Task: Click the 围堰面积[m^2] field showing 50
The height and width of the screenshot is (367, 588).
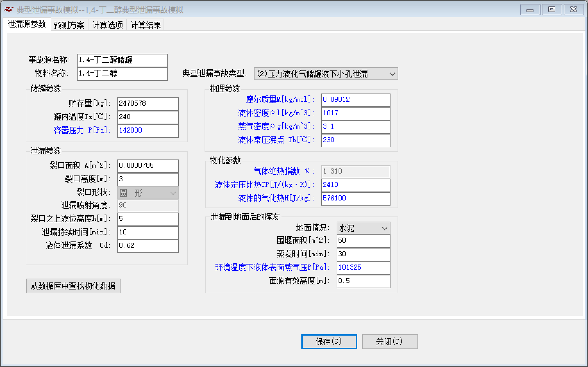Action: click(364, 241)
